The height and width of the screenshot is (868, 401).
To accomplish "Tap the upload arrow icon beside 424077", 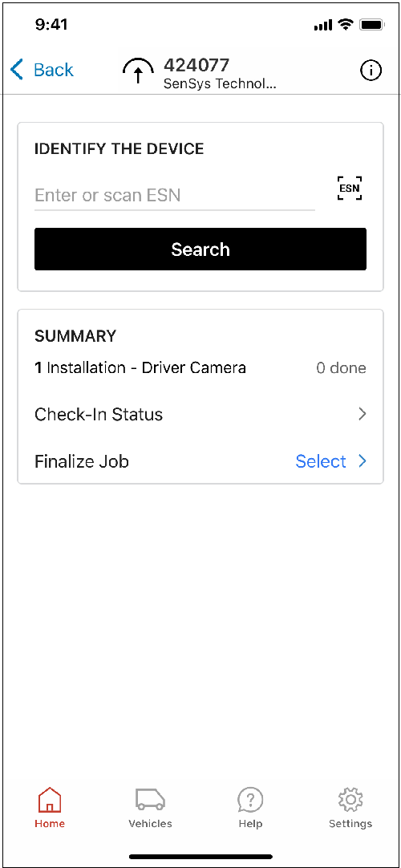I will pos(139,71).
